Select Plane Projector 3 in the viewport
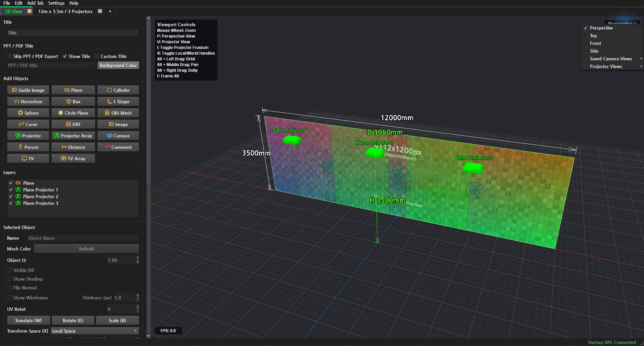 [473, 168]
